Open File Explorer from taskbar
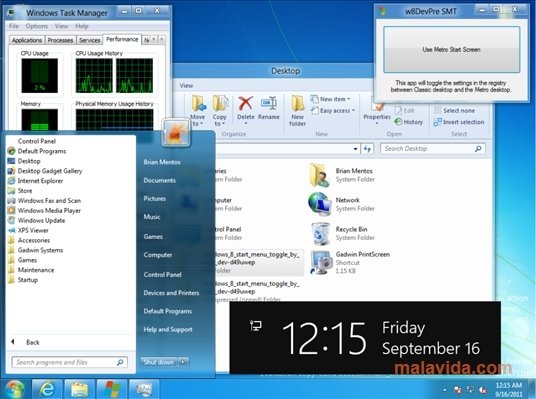 (79, 388)
